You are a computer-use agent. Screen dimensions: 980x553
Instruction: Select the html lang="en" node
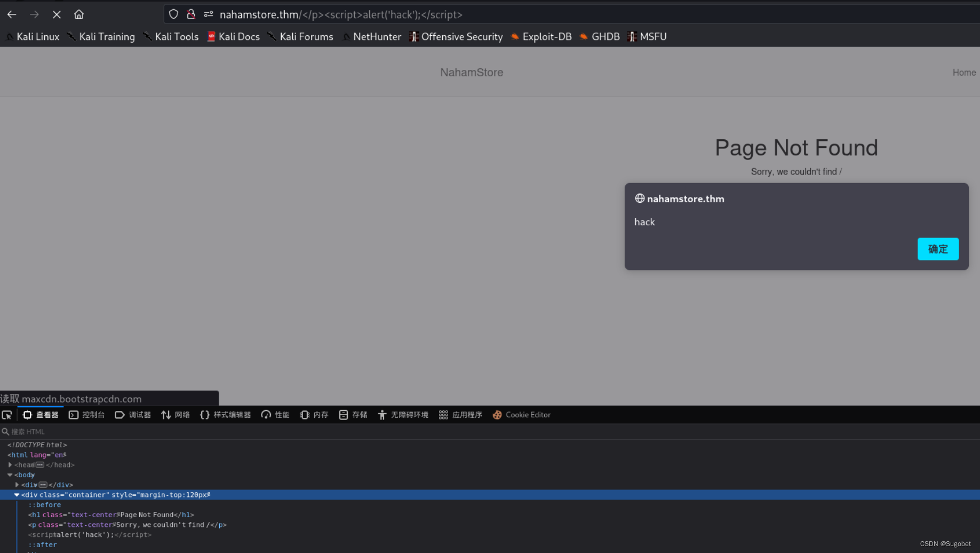[37, 455]
